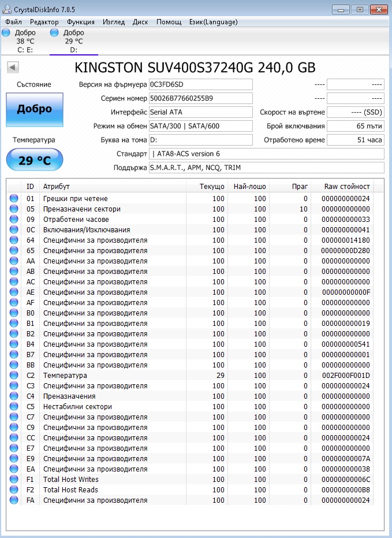The width and height of the screenshot is (392, 538).
Task: Click status orb for attribute E9 row
Action: click(x=14, y=458)
